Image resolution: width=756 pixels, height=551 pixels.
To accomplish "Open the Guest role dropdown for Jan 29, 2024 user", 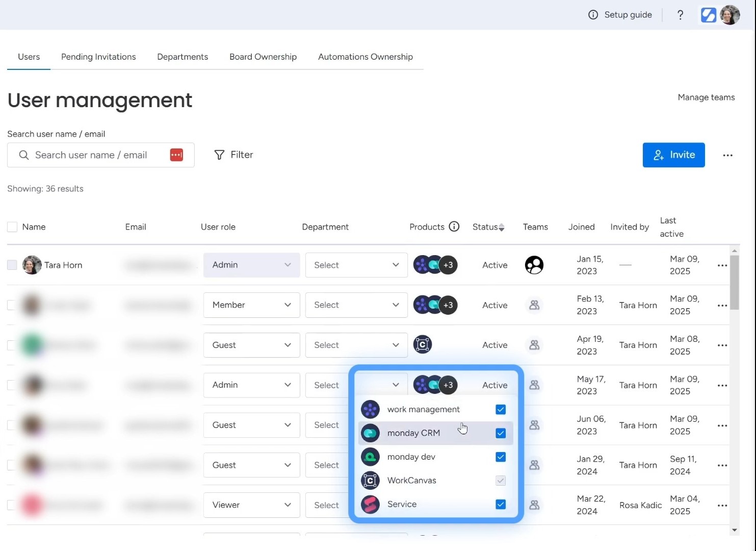I will [251, 465].
